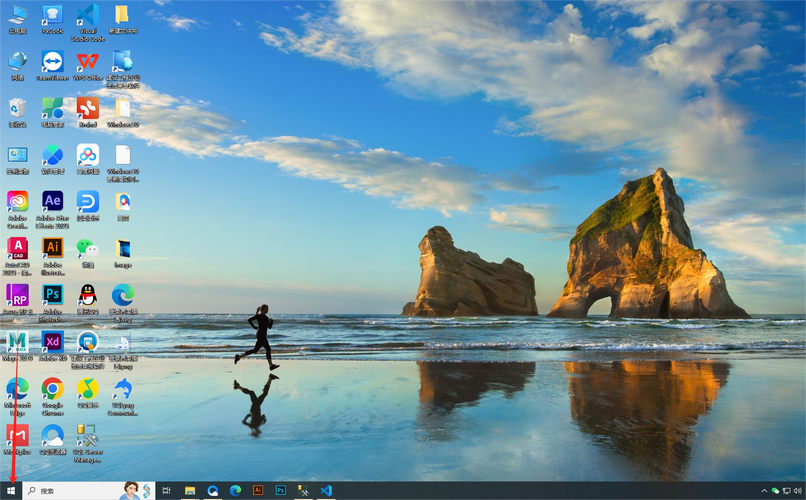Switch to Illustrator on the taskbar

point(258,491)
